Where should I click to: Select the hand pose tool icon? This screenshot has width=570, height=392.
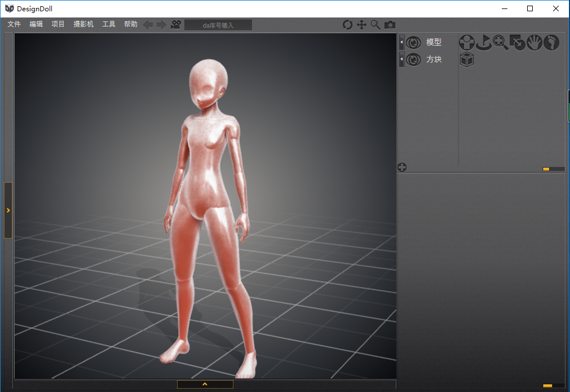pyautogui.click(x=534, y=42)
